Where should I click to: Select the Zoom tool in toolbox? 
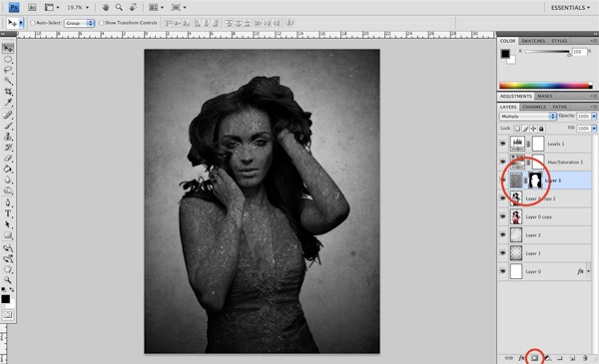8,280
